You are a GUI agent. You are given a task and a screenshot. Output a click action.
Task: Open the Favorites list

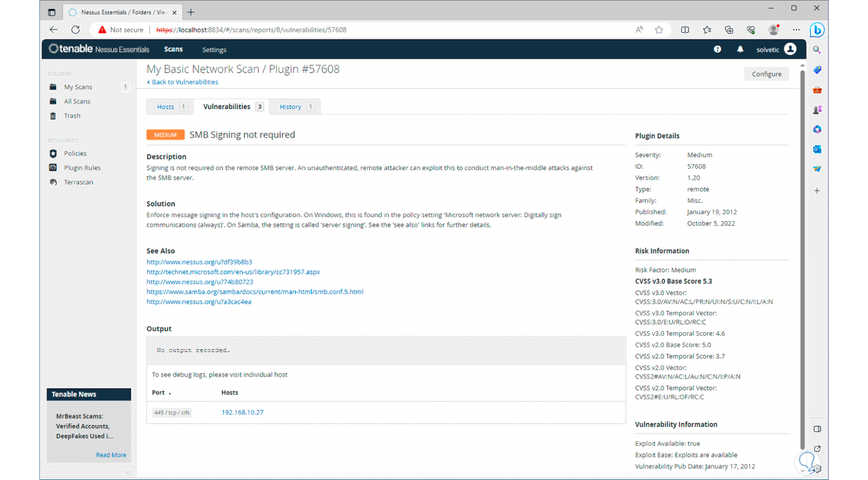[707, 30]
